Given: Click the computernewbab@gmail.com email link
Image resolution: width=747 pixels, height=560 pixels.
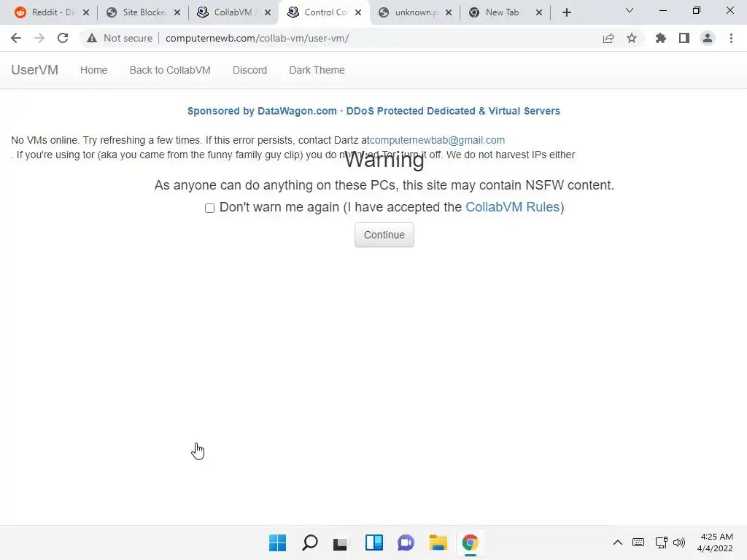Looking at the screenshot, I should pyautogui.click(x=438, y=140).
